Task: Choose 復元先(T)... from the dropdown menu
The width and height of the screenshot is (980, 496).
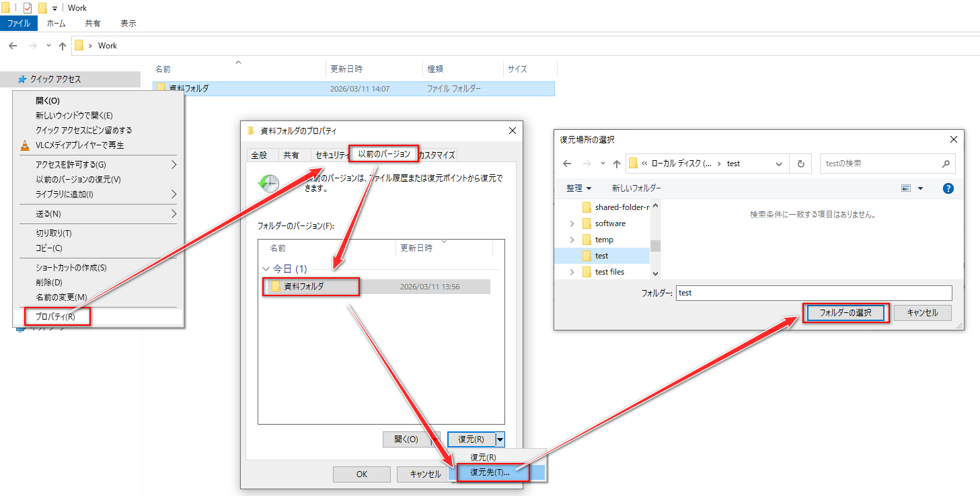Action: point(491,472)
